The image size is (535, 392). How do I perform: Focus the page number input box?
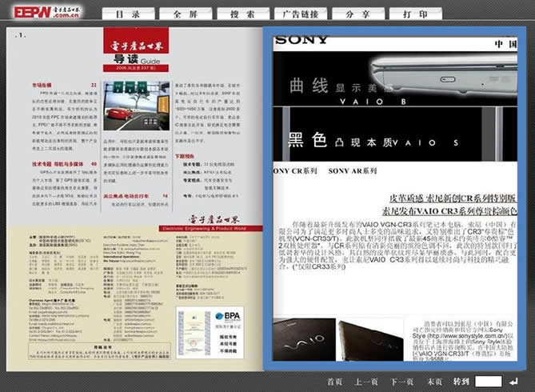pos(488,382)
